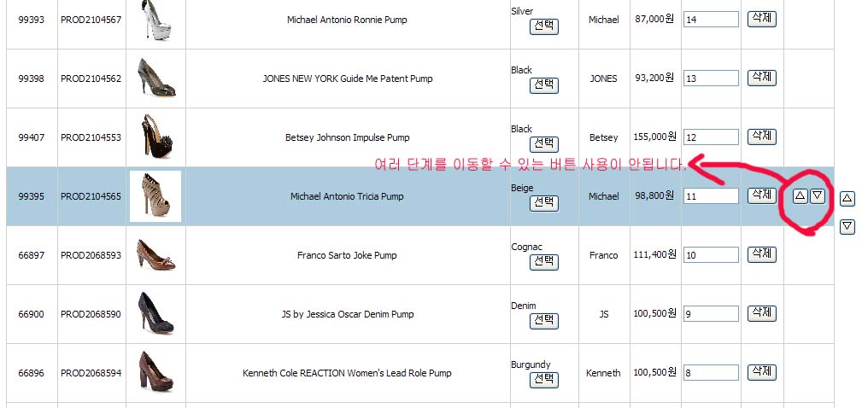The height and width of the screenshot is (408, 868).
Task: Click 삭제 for the JONES NEW YORK pump
Action: 761,77
